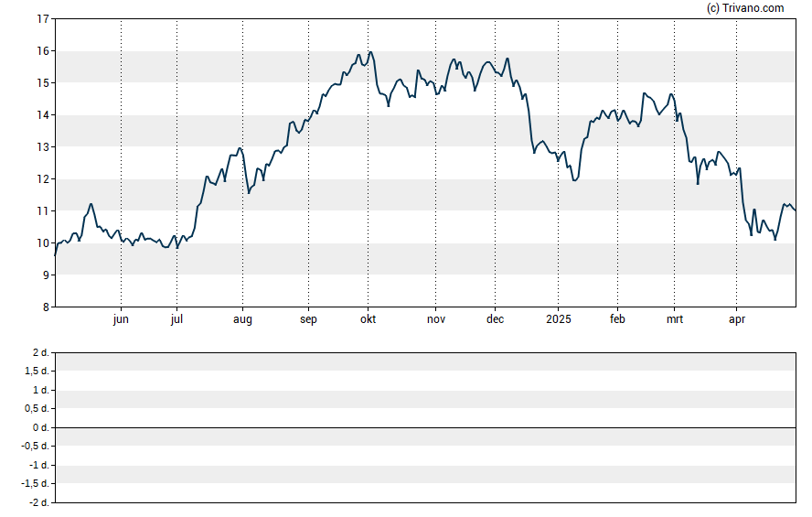
Task: Click lower chart label '-0,5 d.'
Action: [x=36, y=446]
